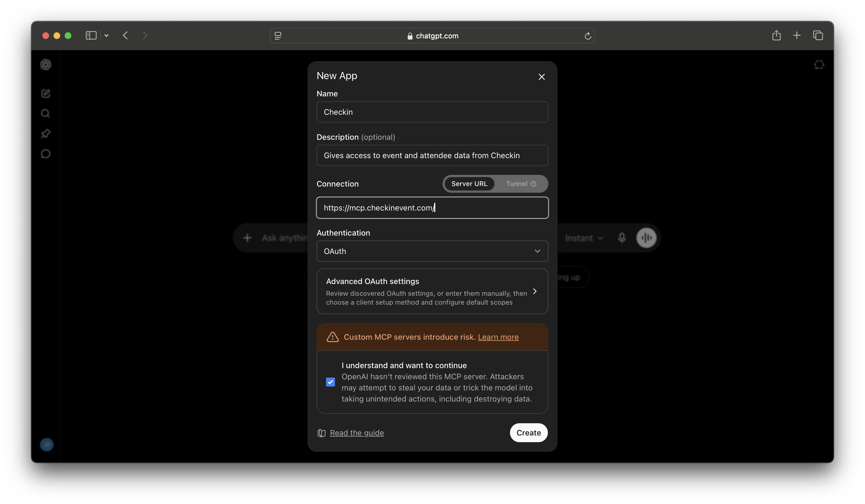Toggle the Safari sidebar button
865x504 pixels.
[91, 35]
